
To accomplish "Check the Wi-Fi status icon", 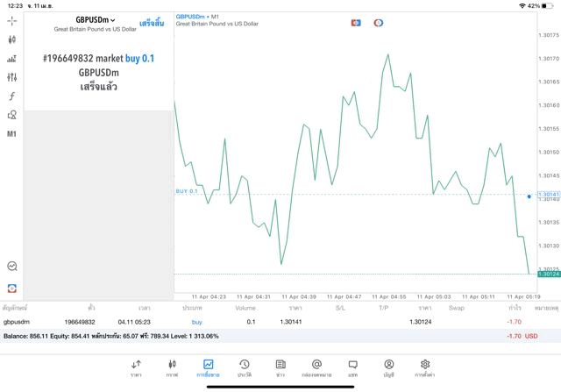I will [522, 6].
